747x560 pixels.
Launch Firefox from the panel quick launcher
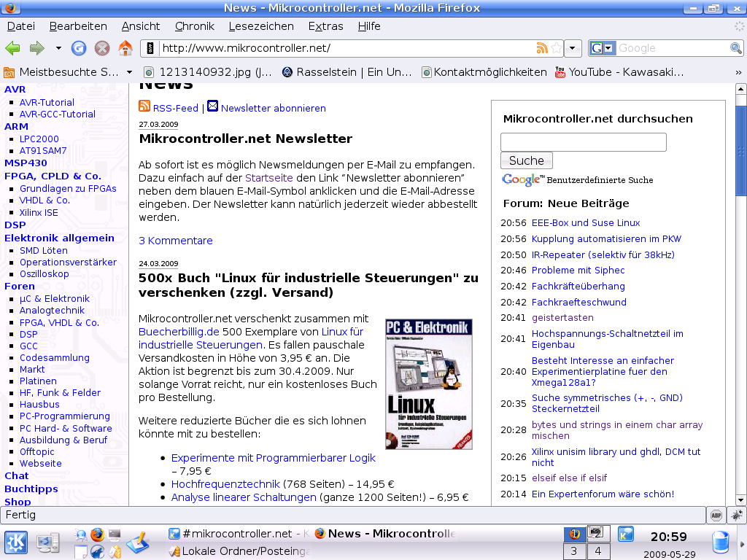(x=97, y=534)
